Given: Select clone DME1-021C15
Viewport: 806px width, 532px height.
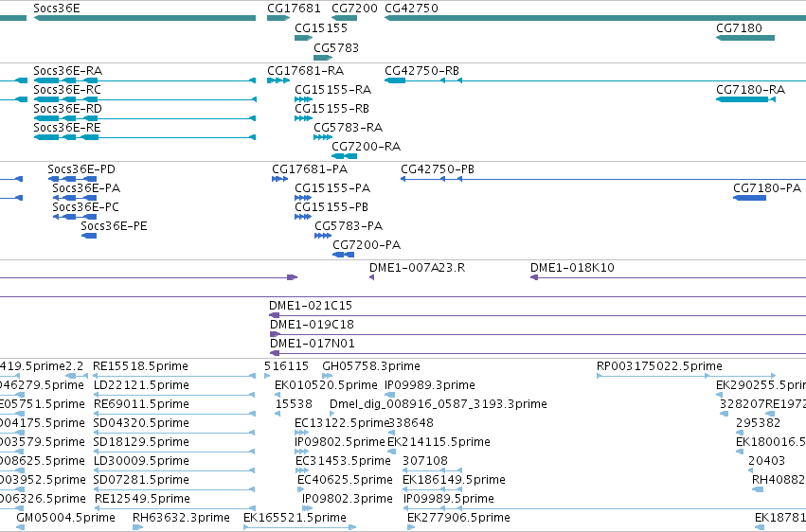Looking at the screenshot, I should click(x=538, y=315).
